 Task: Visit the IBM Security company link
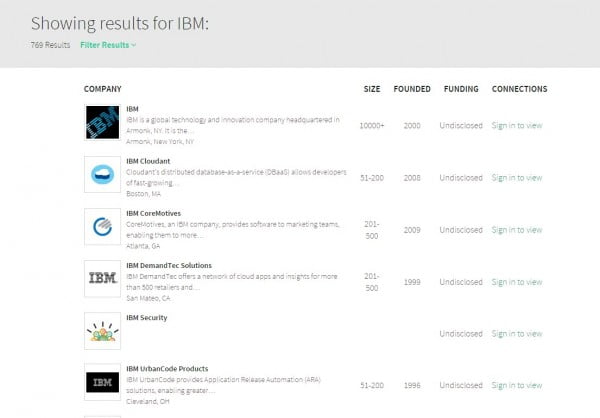tap(147, 317)
